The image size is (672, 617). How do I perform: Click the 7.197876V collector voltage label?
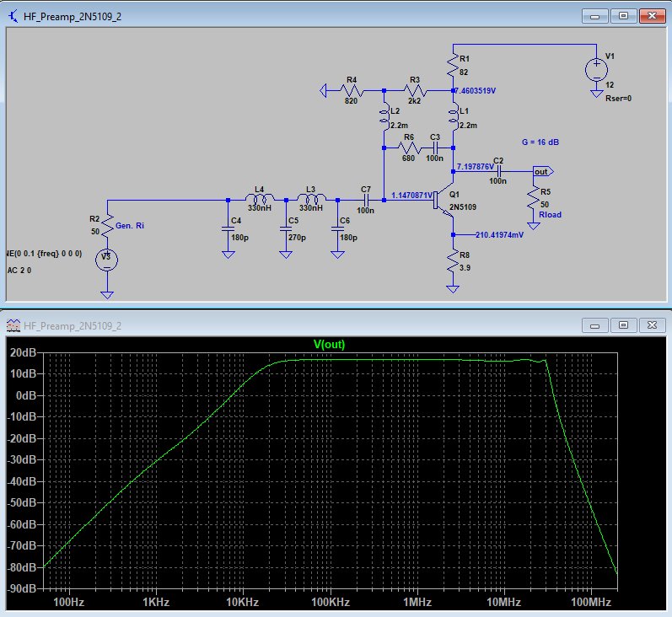click(476, 166)
